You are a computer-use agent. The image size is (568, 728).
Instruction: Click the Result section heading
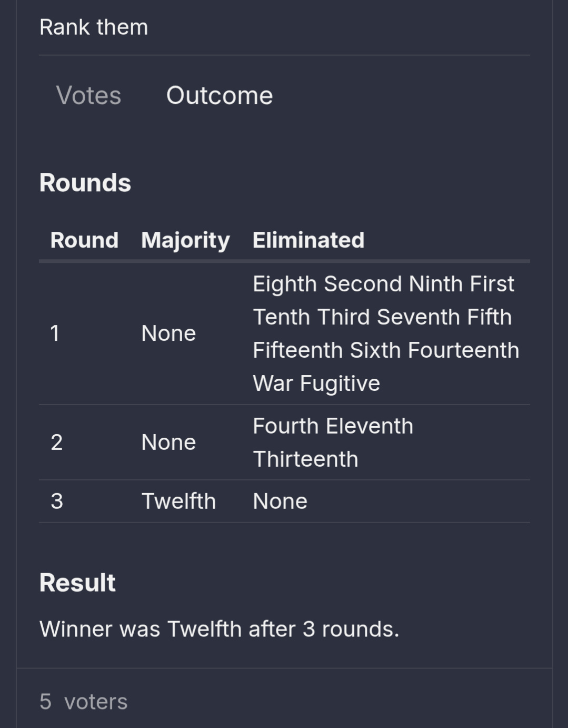click(77, 583)
